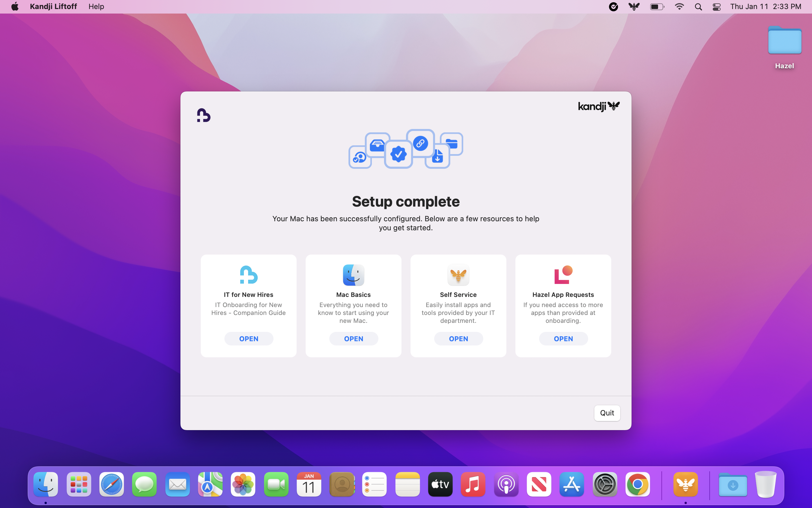Quit the Kandji Liftoff window
Image resolution: width=812 pixels, height=508 pixels.
607,413
